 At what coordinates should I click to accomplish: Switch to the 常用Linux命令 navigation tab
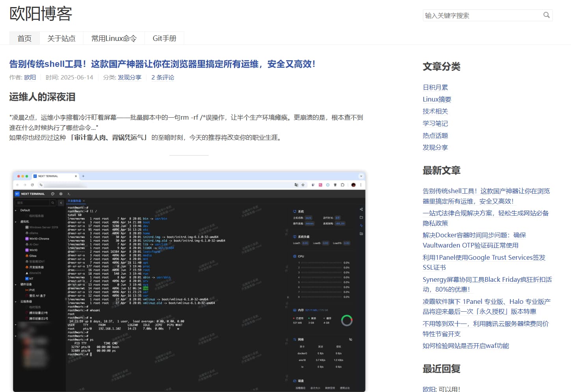click(x=114, y=38)
